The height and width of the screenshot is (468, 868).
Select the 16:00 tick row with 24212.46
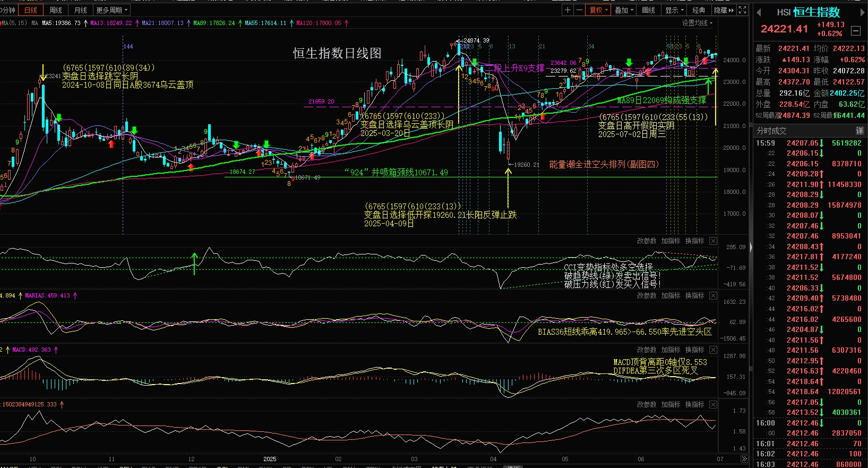[810, 423]
